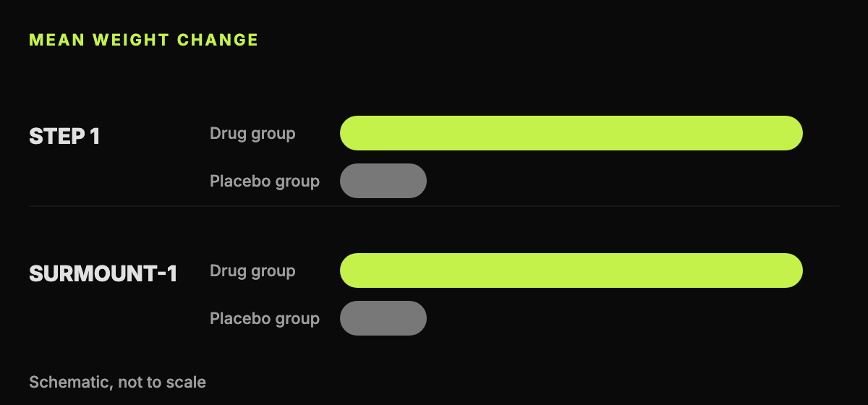Viewport: 868px width, 405px height.
Task: Click the divider line between the two trials
Action: coord(434,206)
